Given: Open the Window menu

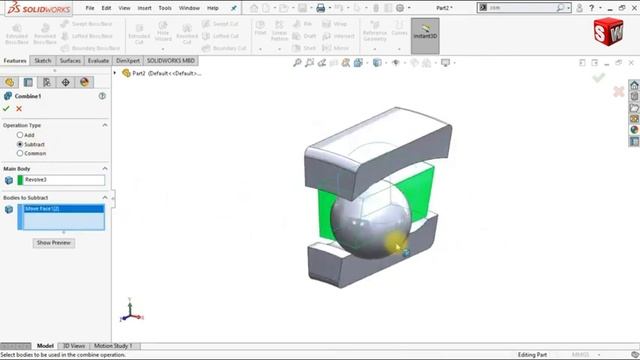Looking at the screenshot, I should pos(189,8).
